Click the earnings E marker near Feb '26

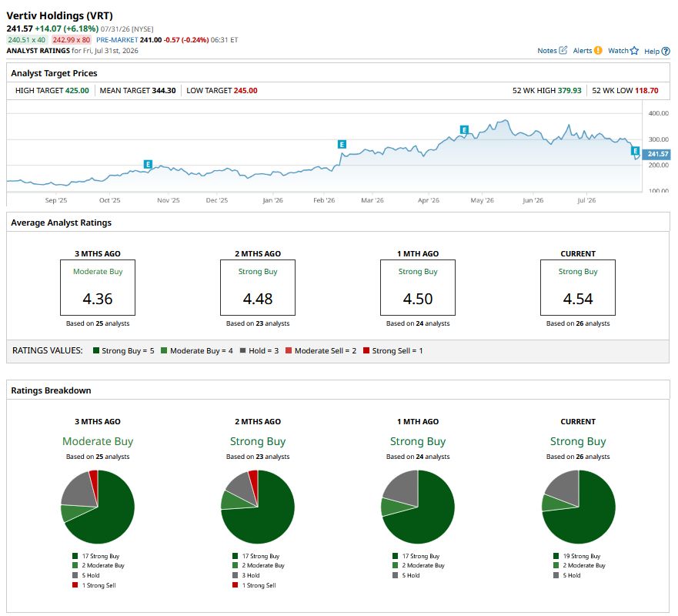pyautogui.click(x=342, y=145)
